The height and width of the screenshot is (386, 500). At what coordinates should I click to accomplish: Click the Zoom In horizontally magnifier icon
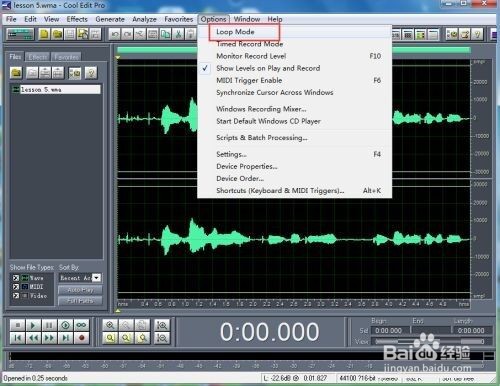click(x=110, y=325)
